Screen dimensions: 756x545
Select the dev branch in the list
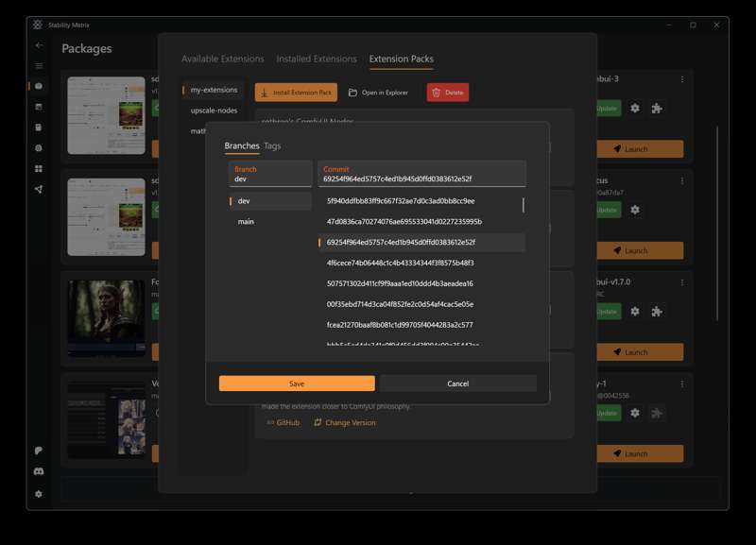pos(244,201)
